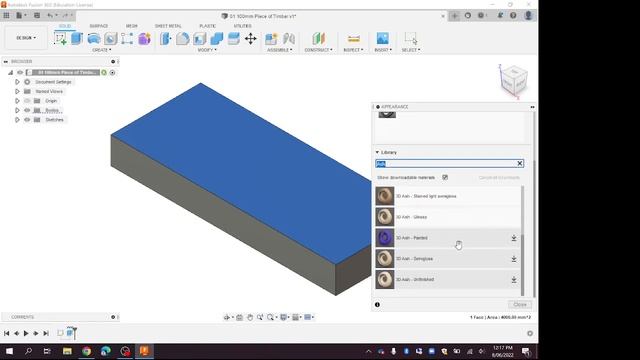Switch to the Solid tab
Image resolution: width=640 pixels, height=360 pixels.
(65, 26)
